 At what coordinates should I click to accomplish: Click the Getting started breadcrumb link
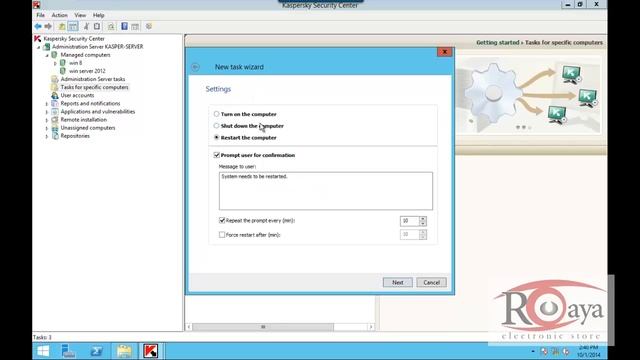498,42
